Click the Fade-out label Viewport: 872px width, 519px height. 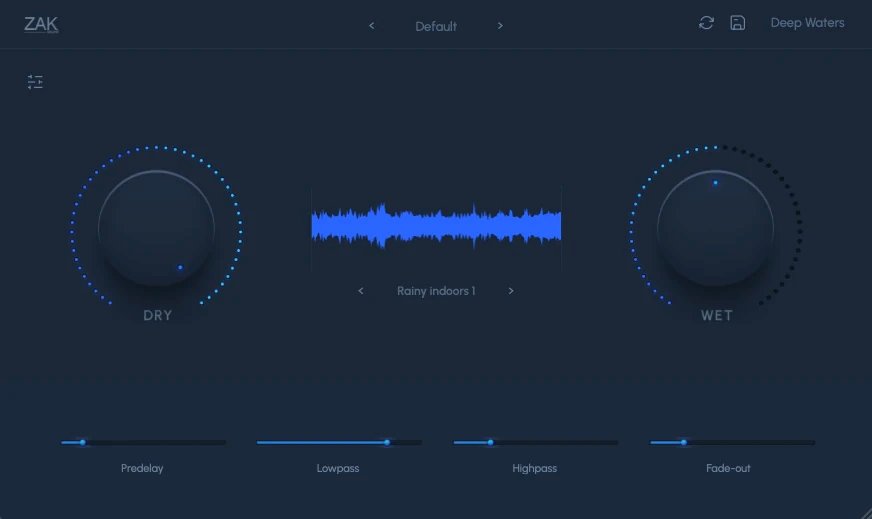[729, 468]
